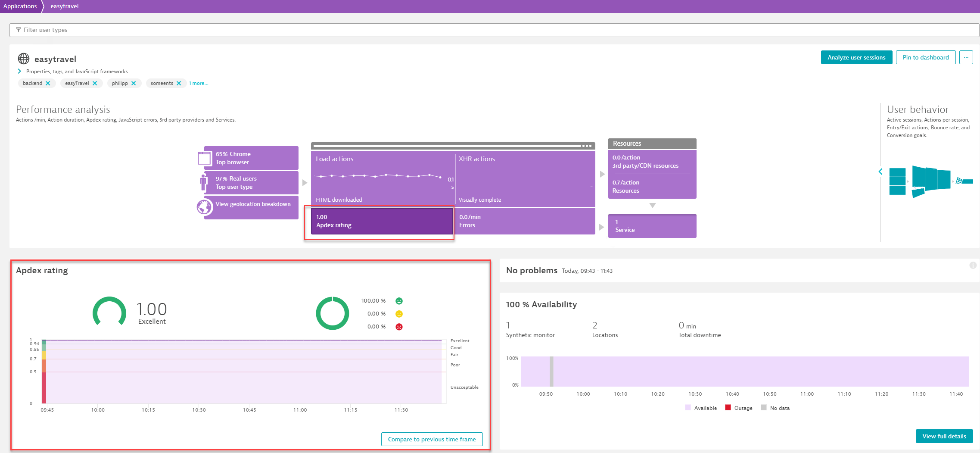This screenshot has height=453, width=980.
Task: Click View full details button
Action: [x=944, y=436]
